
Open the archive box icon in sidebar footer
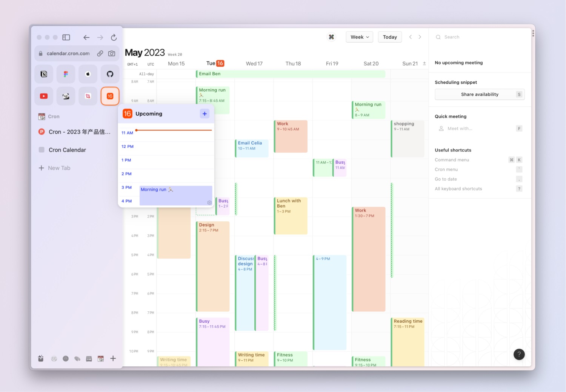pos(41,358)
